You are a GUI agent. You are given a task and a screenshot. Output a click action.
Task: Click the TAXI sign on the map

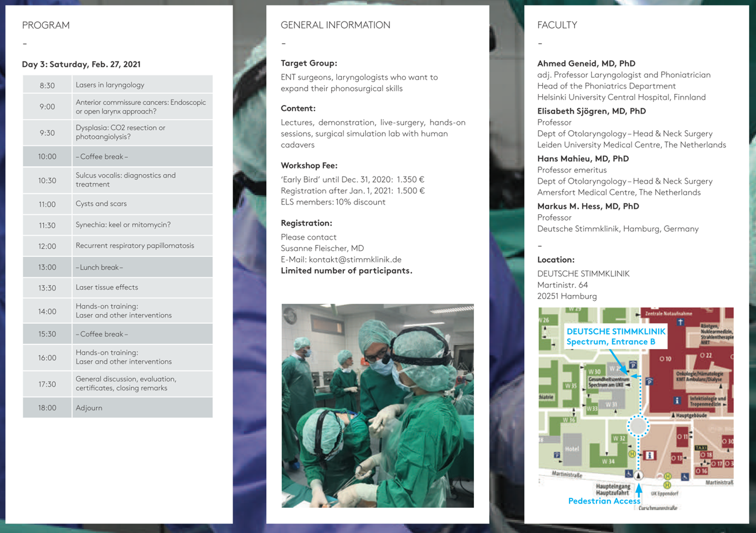701,448
